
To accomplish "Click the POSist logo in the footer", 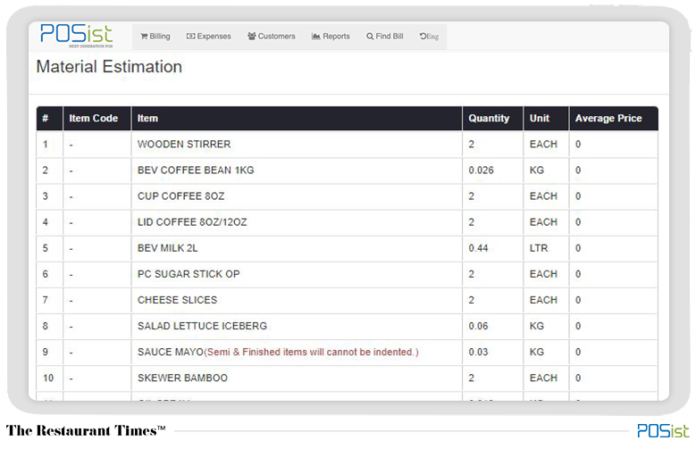I will click(663, 431).
